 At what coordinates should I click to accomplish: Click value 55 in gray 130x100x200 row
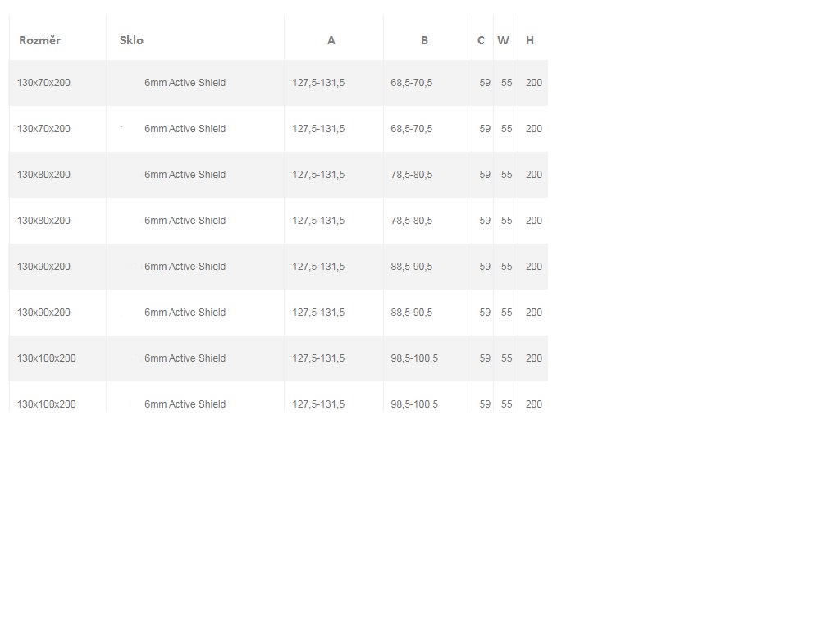point(507,358)
